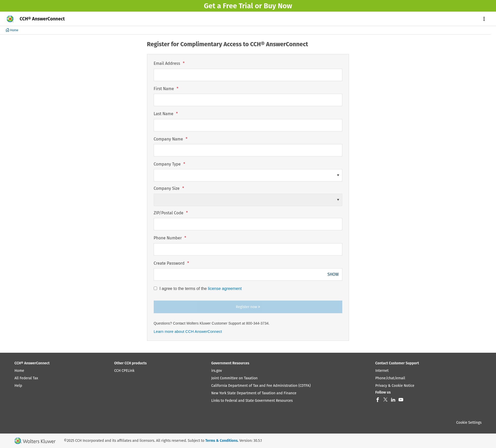This screenshot has width=496, height=448.
Task: Click the customer support contact text with 800-344-3734
Action: click(x=211, y=323)
